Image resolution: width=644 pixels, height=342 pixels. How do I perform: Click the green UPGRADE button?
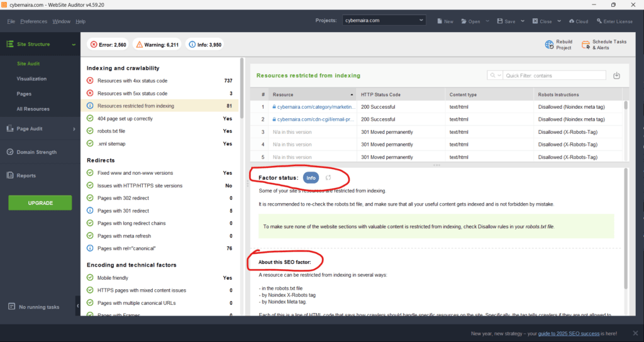[40, 203]
